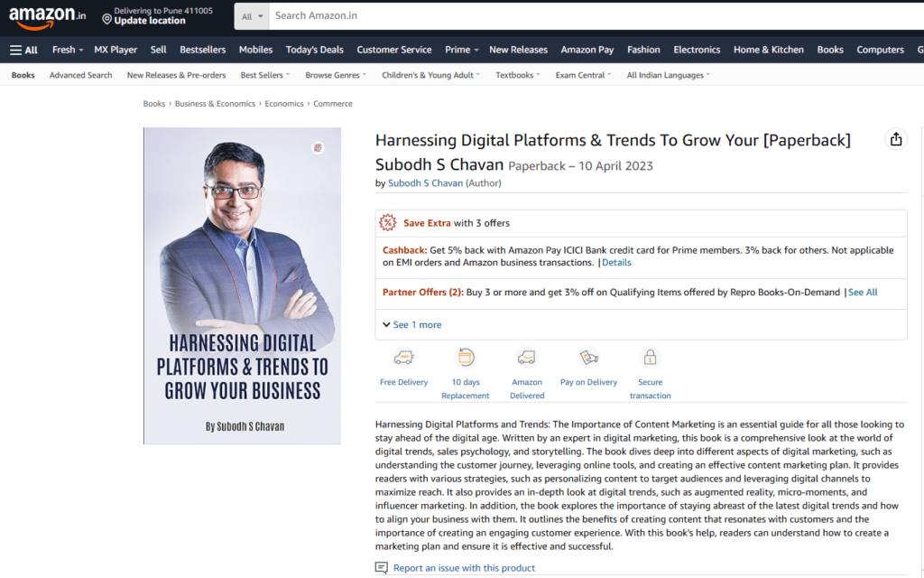Screen dimensions: 924x578
Task: Click the Update location pin
Action: click(107, 19)
